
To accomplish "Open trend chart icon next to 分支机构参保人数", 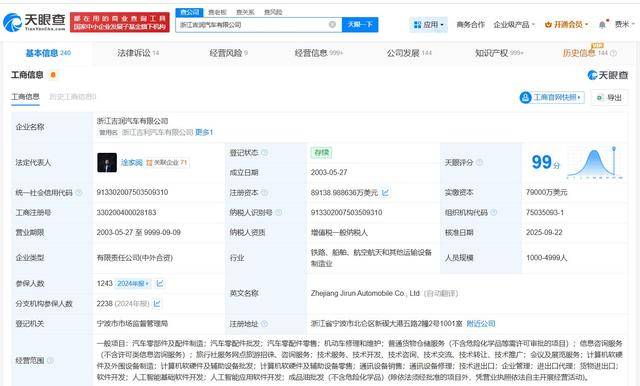I will pos(157,304).
